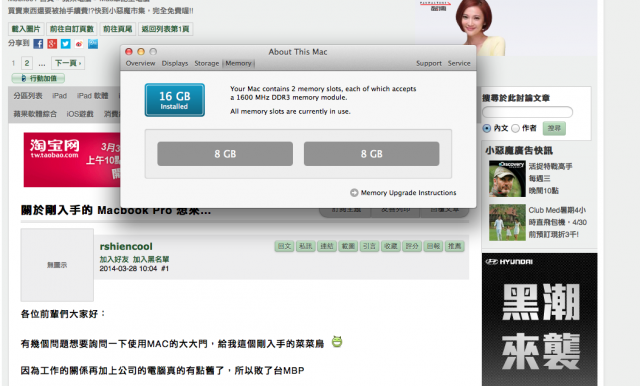Click the first 8 GB memory slot
The image size is (640, 386).
pos(225,154)
